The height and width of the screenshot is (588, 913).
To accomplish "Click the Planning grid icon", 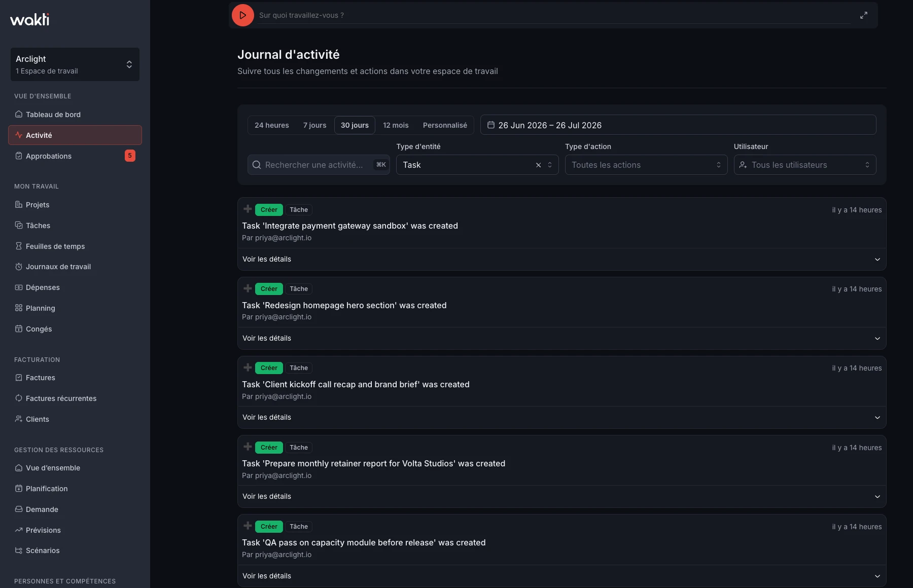I will coord(19,308).
